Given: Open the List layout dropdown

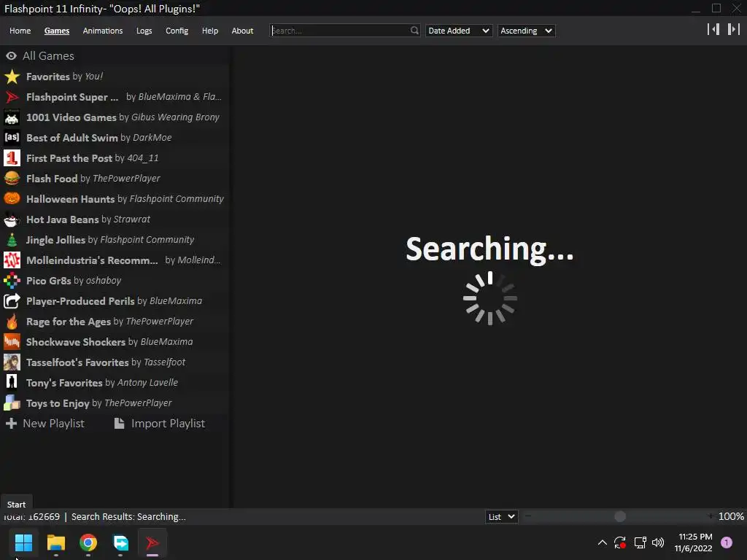Looking at the screenshot, I should coord(501,517).
